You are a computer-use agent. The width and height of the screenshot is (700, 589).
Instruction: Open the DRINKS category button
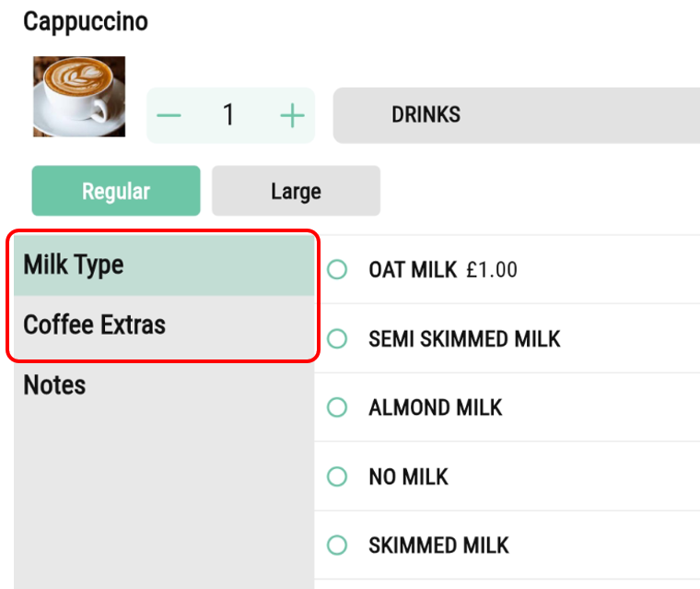[516, 115]
